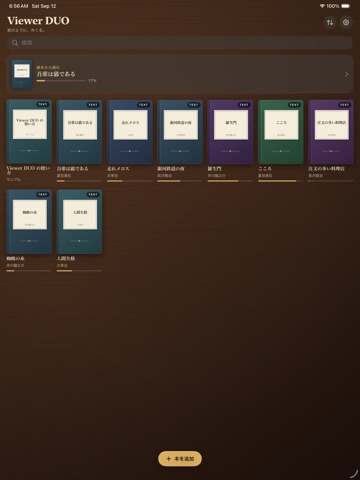Select the title label 蜘蛛の糸

tap(15, 258)
